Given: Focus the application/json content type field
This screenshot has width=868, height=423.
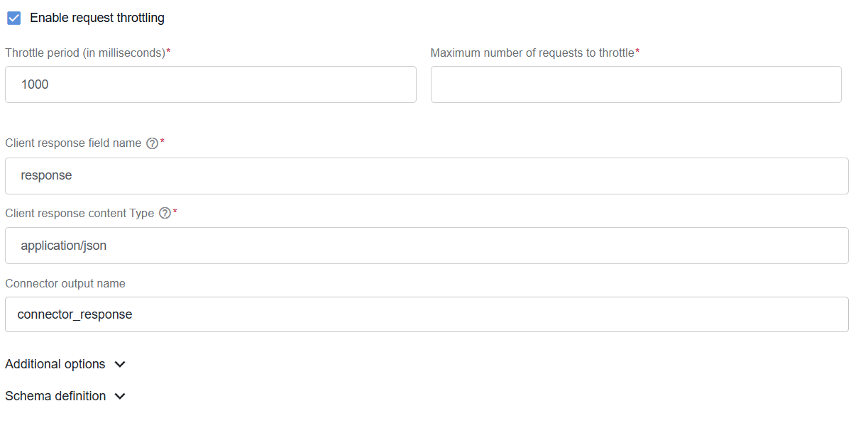Looking at the screenshot, I should point(427,246).
